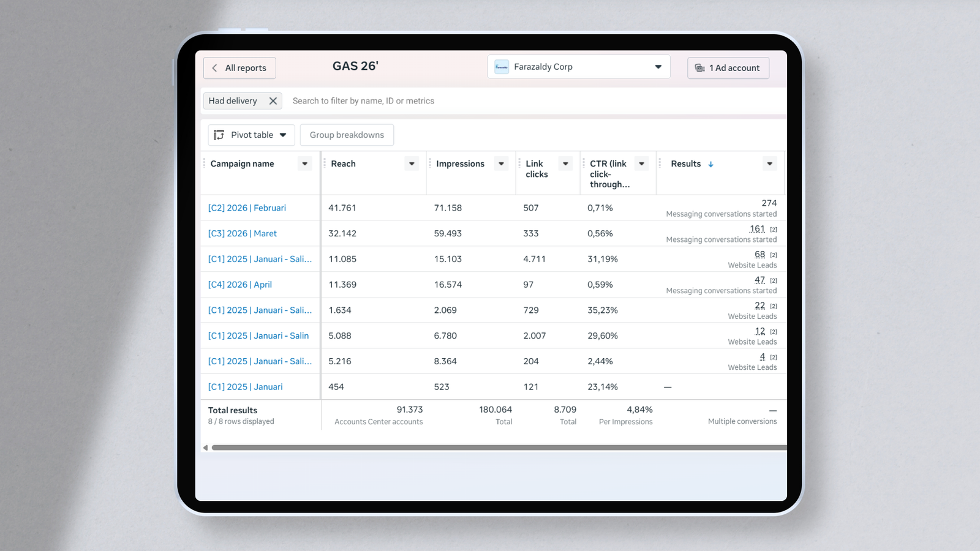
Task: Open the [C1] campaign link with reach 5.216
Action: [x=260, y=362]
